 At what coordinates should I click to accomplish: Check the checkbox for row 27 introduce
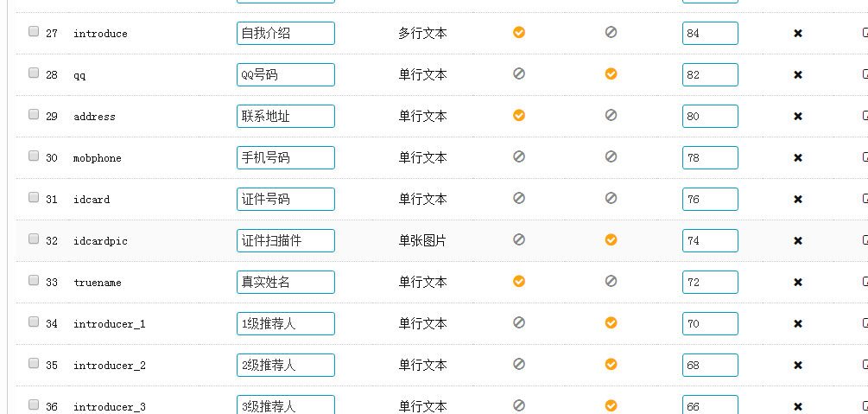34,31
